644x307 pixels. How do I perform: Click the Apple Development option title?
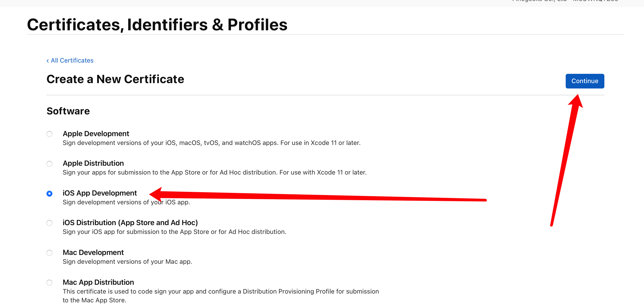96,134
